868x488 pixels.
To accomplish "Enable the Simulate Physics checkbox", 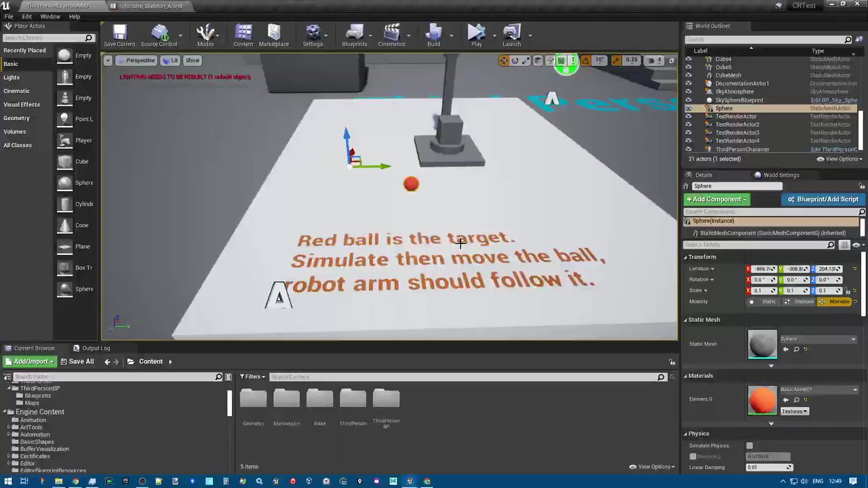I will pos(749,445).
